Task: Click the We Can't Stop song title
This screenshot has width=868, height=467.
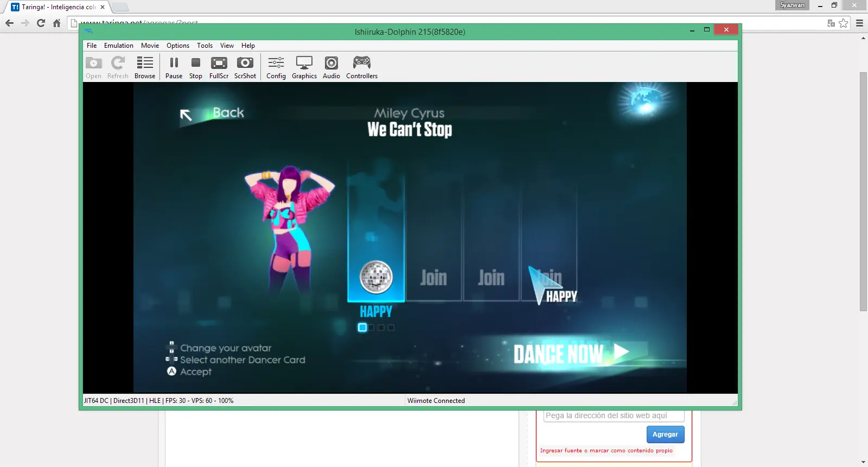Action: [410, 130]
